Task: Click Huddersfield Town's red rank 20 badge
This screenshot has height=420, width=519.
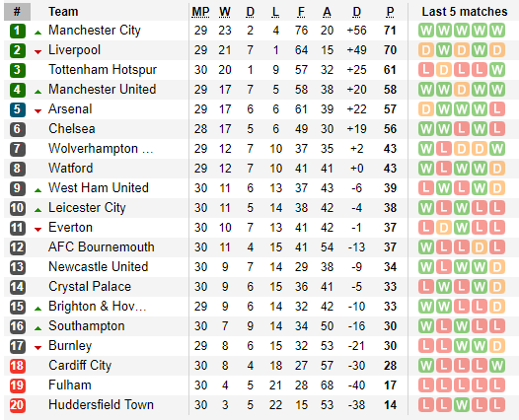Action: 17,405
